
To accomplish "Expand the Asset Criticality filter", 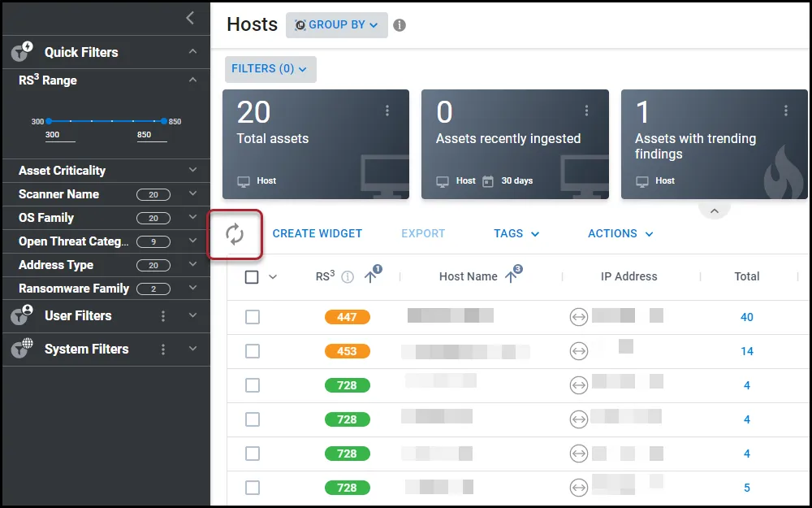I will click(x=192, y=170).
